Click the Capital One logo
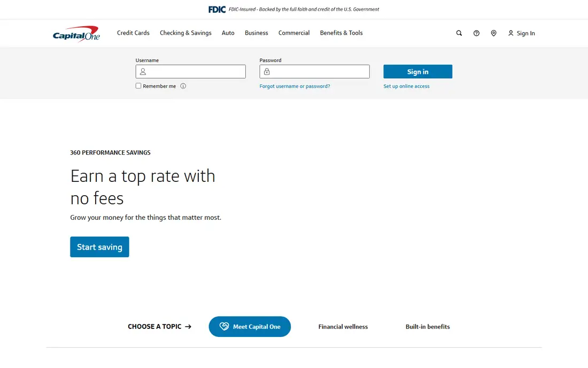This screenshot has height=368, width=588. [x=76, y=34]
